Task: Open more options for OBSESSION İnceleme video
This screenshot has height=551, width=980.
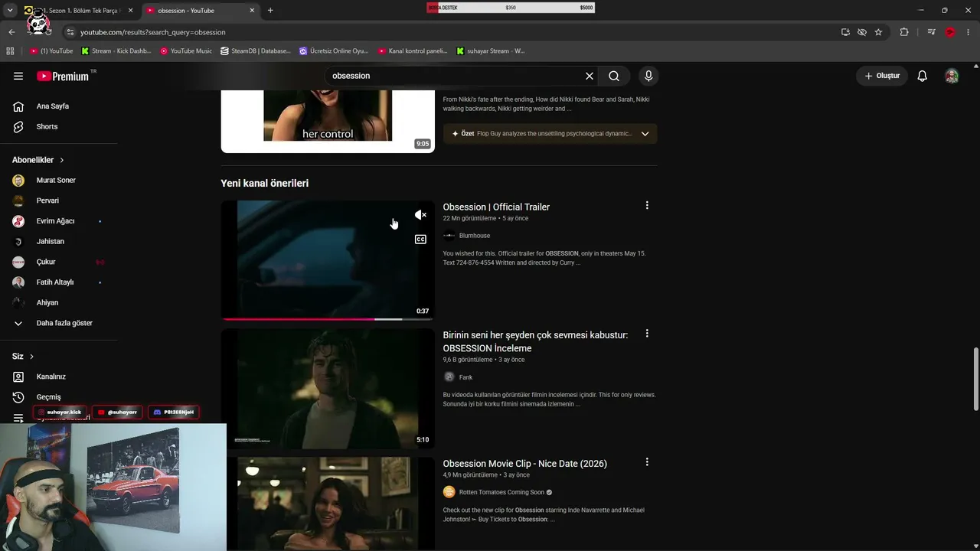Action: pos(647,334)
